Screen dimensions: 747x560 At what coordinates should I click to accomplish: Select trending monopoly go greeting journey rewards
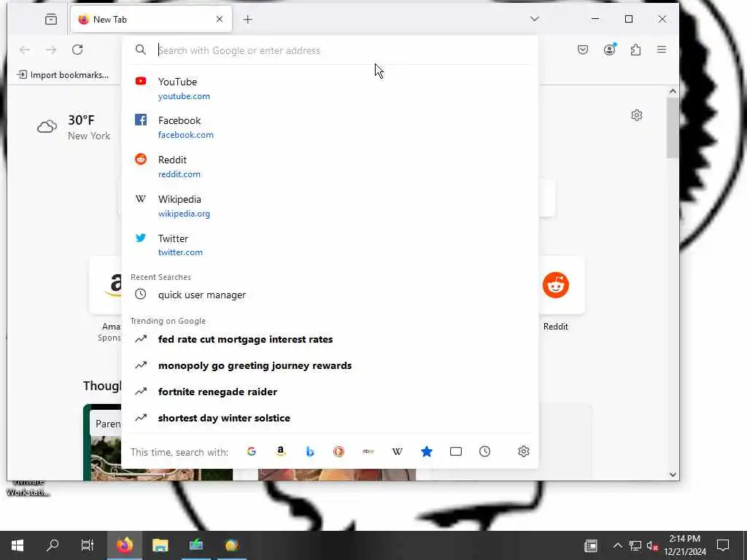coord(330,365)
